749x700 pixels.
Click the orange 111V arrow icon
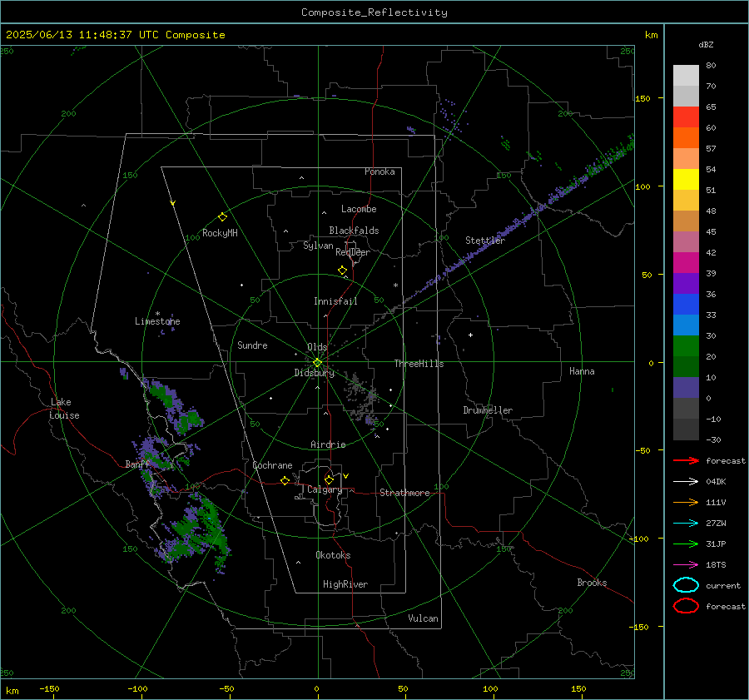point(686,502)
